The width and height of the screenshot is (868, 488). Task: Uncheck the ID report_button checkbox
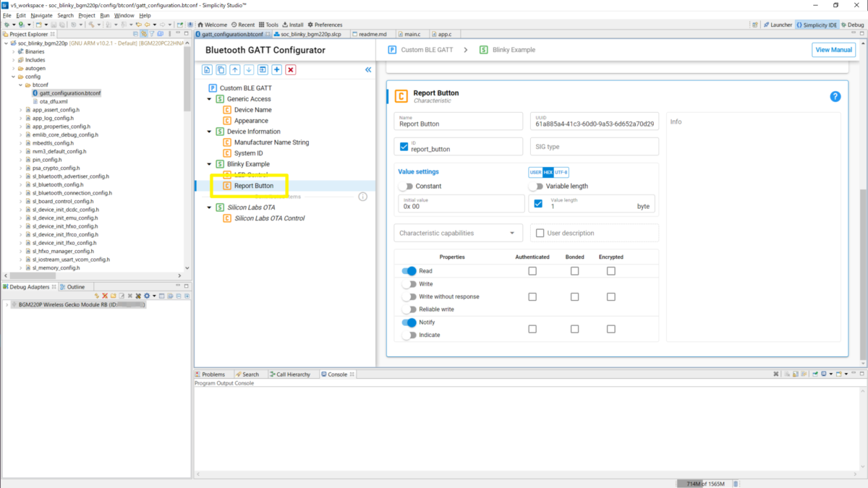click(404, 147)
